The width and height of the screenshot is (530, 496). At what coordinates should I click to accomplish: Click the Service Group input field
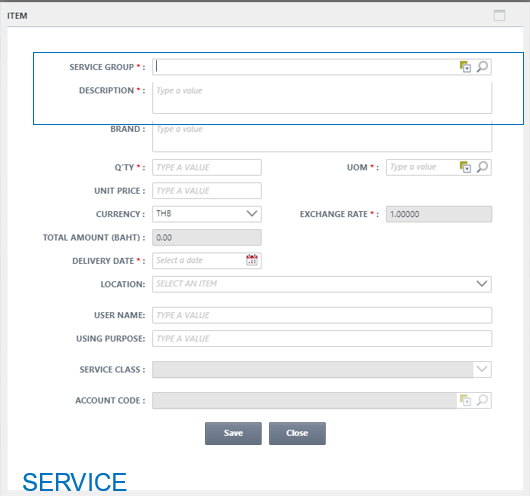(x=305, y=67)
